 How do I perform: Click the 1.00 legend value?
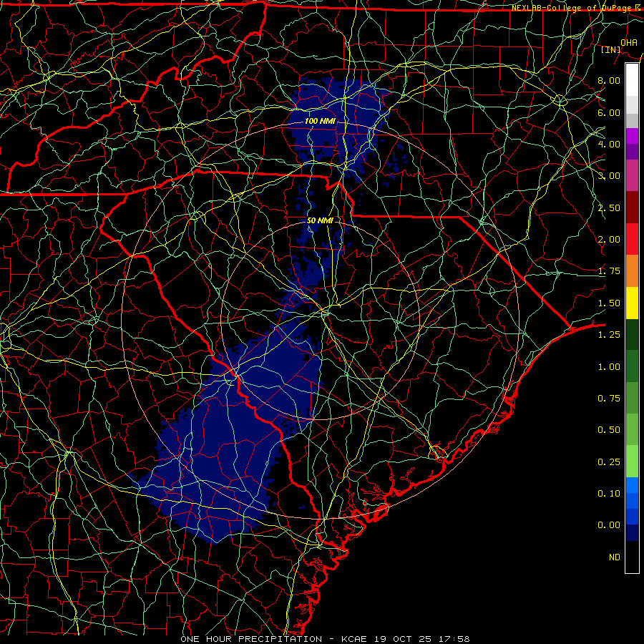(609, 367)
